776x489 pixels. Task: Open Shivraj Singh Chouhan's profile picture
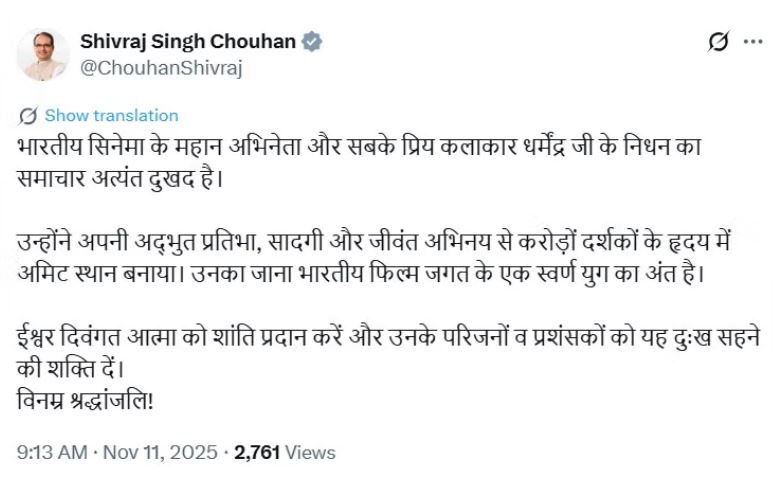[44, 54]
